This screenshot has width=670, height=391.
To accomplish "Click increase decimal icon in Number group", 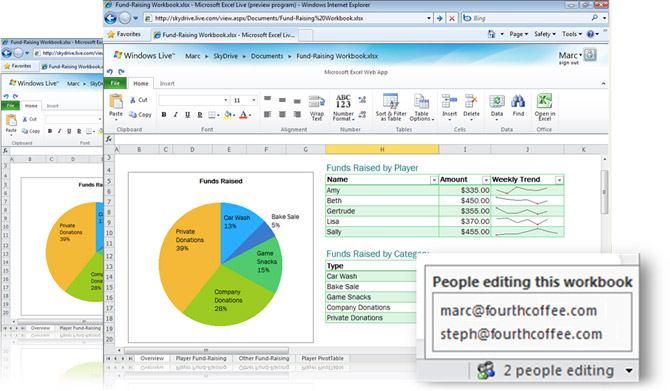I will pos(362,100).
